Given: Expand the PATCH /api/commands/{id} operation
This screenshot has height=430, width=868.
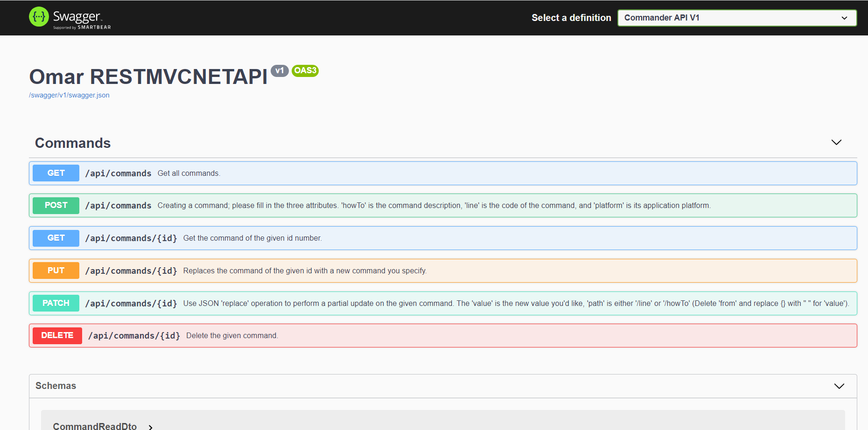Looking at the screenshot, I should click(x=443, y=303).
